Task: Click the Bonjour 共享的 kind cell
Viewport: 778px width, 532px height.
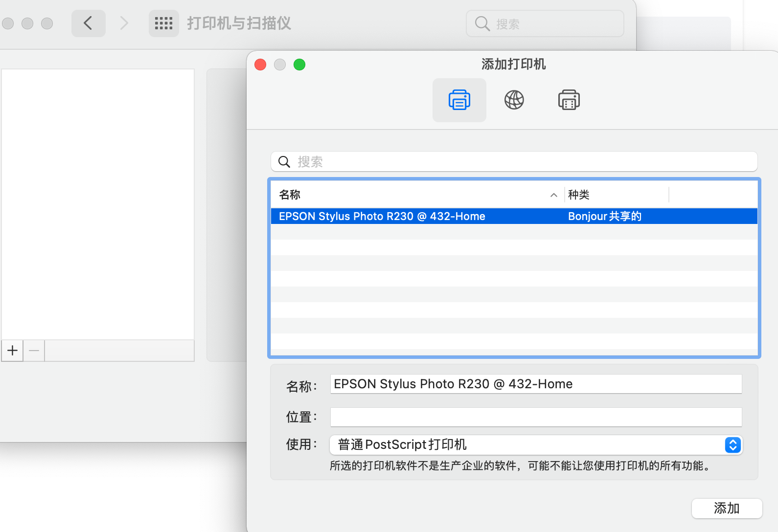Action: 604,216
